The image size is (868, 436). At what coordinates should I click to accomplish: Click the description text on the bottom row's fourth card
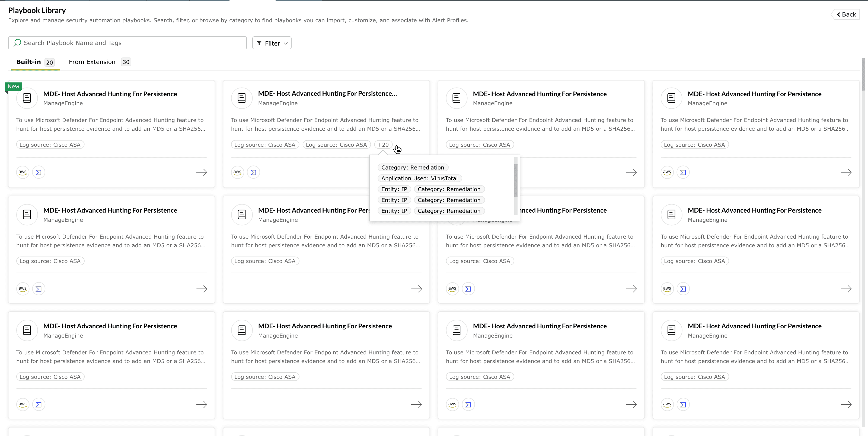click(x=755, y=357)
